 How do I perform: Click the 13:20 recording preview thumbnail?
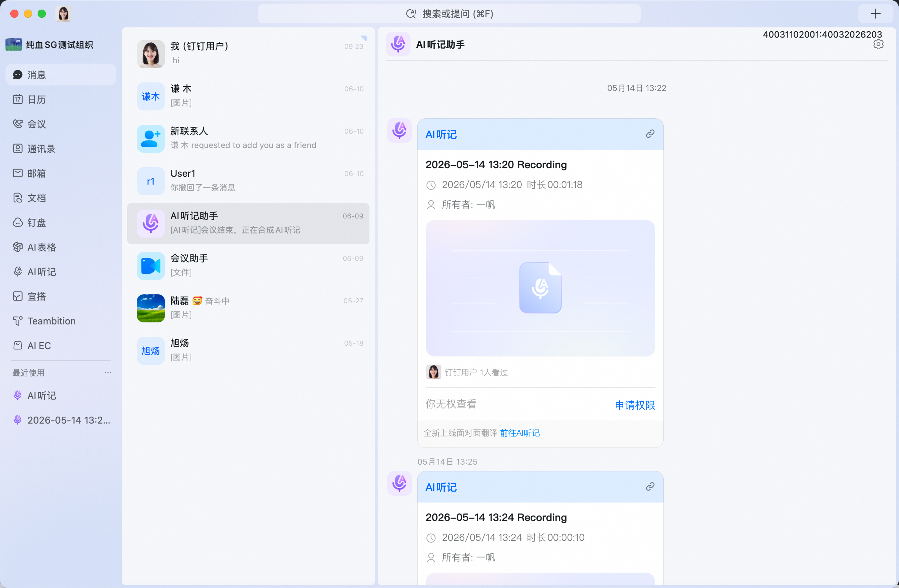[x=540, y=288]
